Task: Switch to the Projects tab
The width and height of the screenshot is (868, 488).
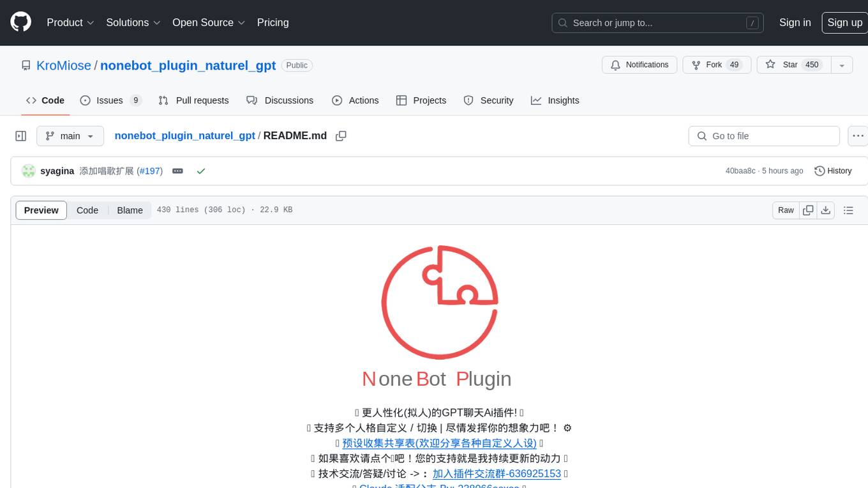Action: click(x=421, y=100)
